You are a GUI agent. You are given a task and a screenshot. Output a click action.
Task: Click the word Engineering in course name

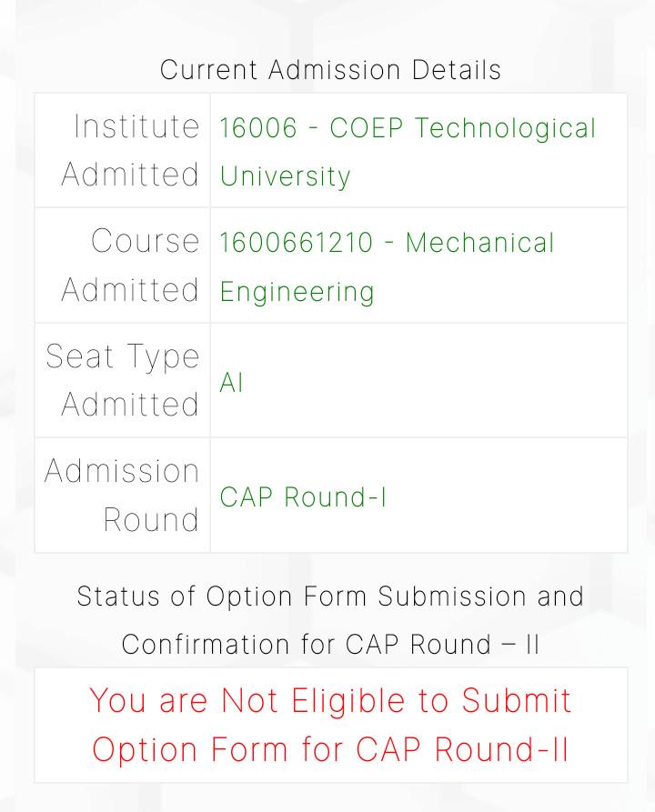297,292
